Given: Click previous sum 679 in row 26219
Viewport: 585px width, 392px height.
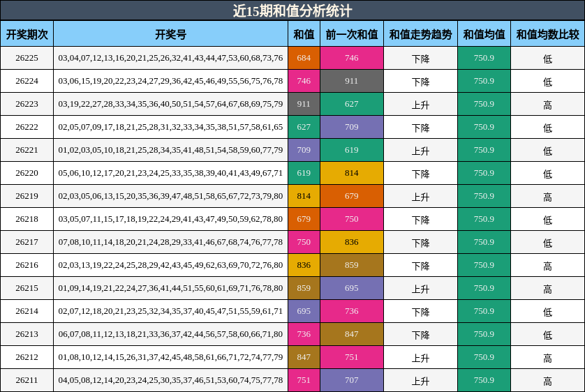Looking at the screenshot, I should coord(351,196).
